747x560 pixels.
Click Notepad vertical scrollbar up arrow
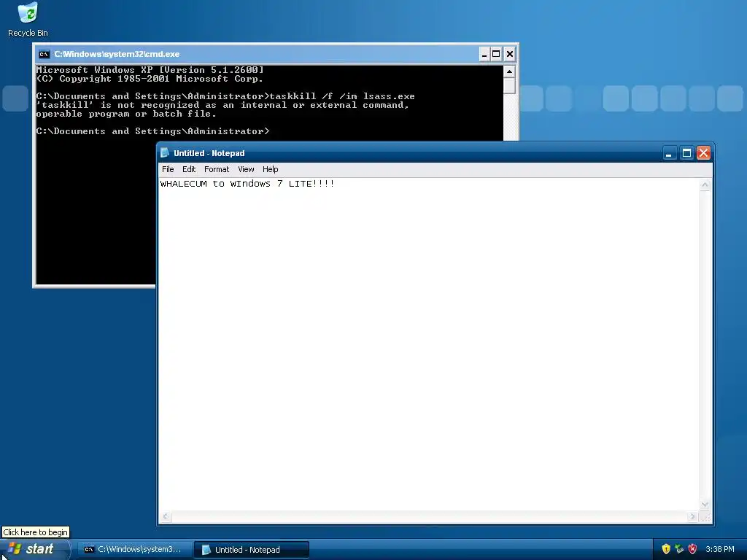[705, 185]
